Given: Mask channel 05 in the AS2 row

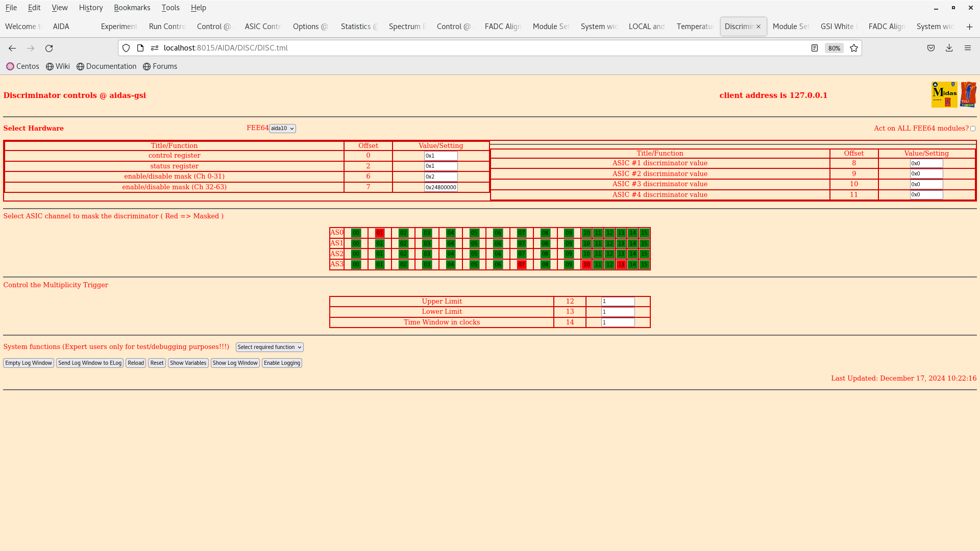Looking at the screenshot, I should pos(474,254).
